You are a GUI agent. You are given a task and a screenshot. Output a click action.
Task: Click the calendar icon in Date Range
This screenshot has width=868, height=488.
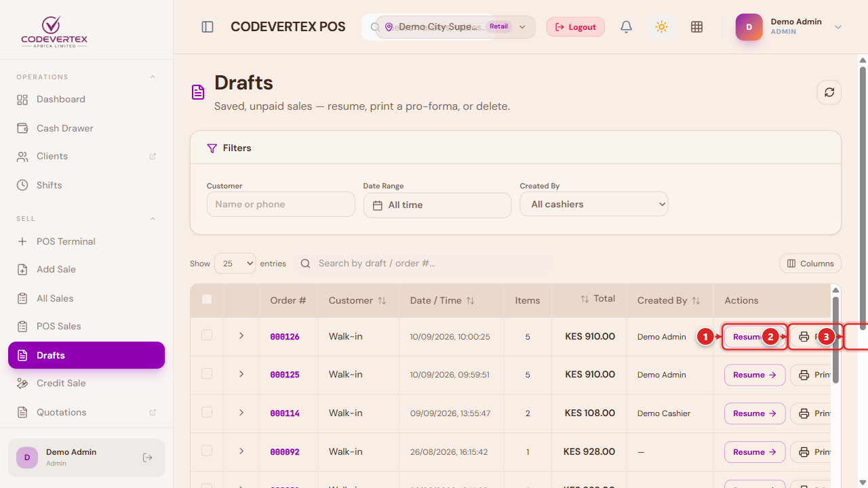point(378,205)
